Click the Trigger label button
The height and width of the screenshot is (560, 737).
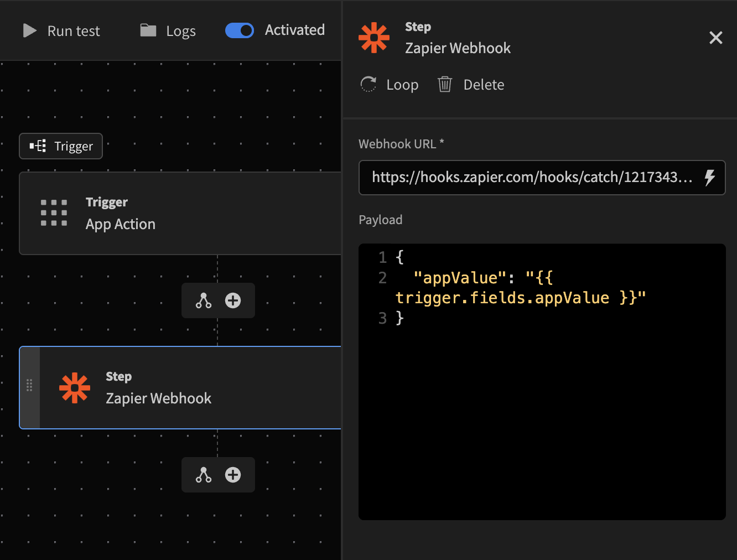pos(61,146)
